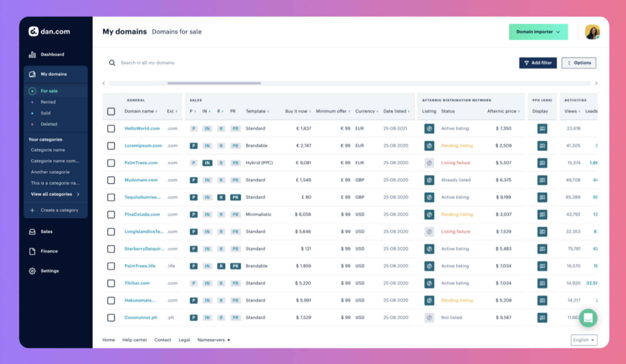Click Afternic listing icon for HelloWorld.com
This screenshot has height=364, width=626.
coord(429,128)
